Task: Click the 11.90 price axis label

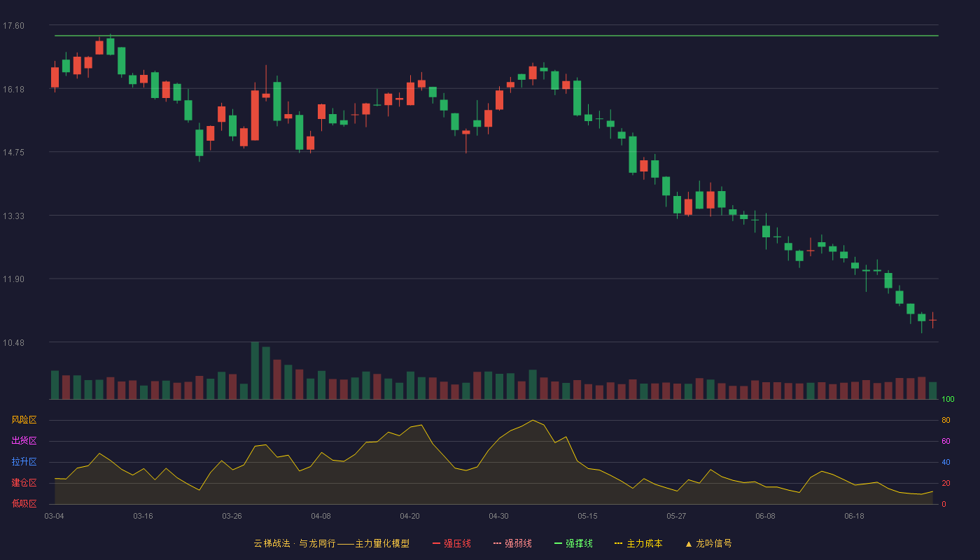Action: point(13,279)
